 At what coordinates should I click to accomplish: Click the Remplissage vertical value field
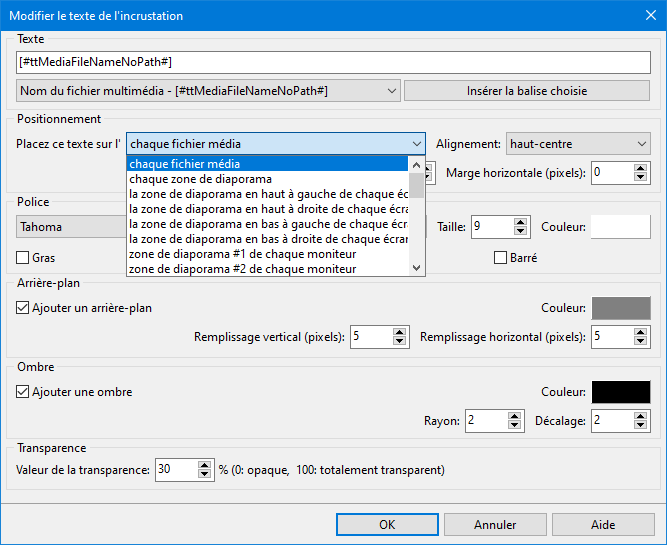pos(372,337)
